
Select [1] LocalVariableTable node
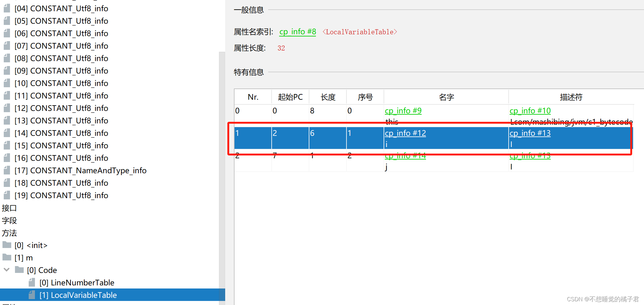point(78,295)
